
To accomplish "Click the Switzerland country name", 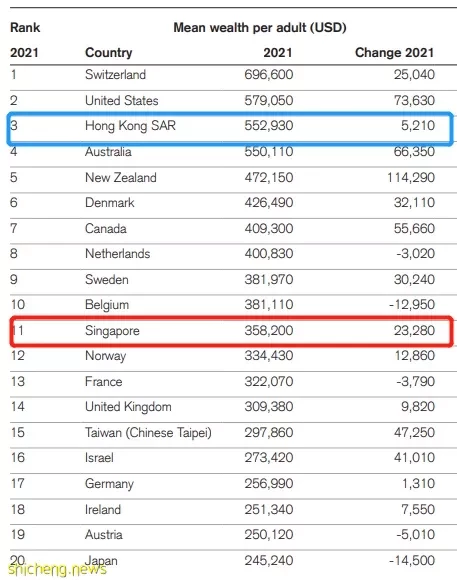I will tap(115, 75).
